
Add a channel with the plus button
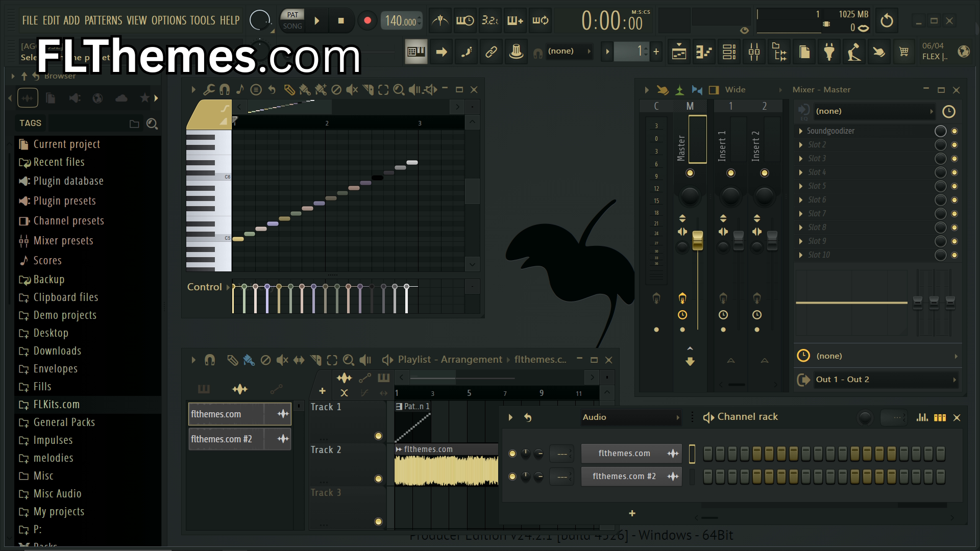pos(632,513)
